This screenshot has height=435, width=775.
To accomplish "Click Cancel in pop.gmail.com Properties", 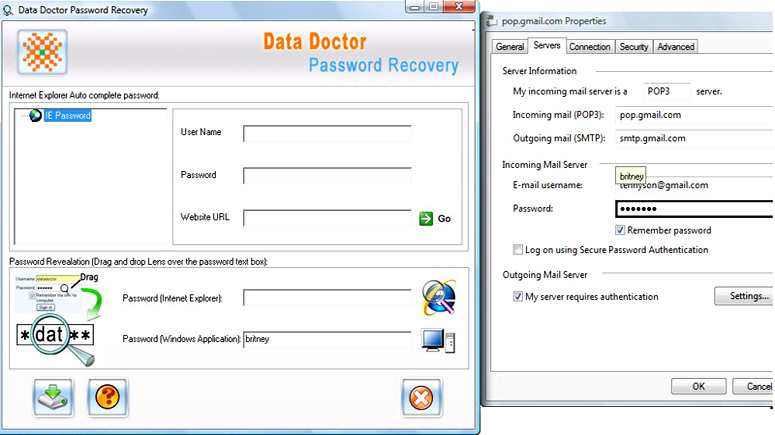I will [x=753, y=387].
